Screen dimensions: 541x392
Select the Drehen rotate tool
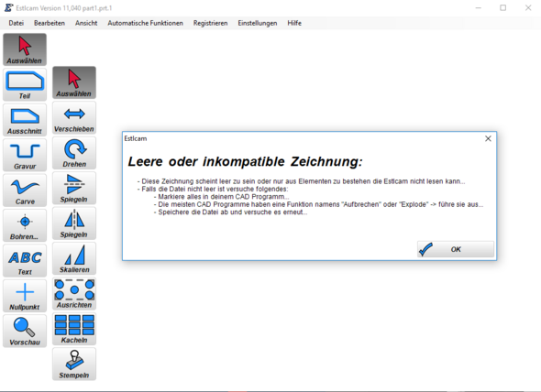tap(74, 153)
